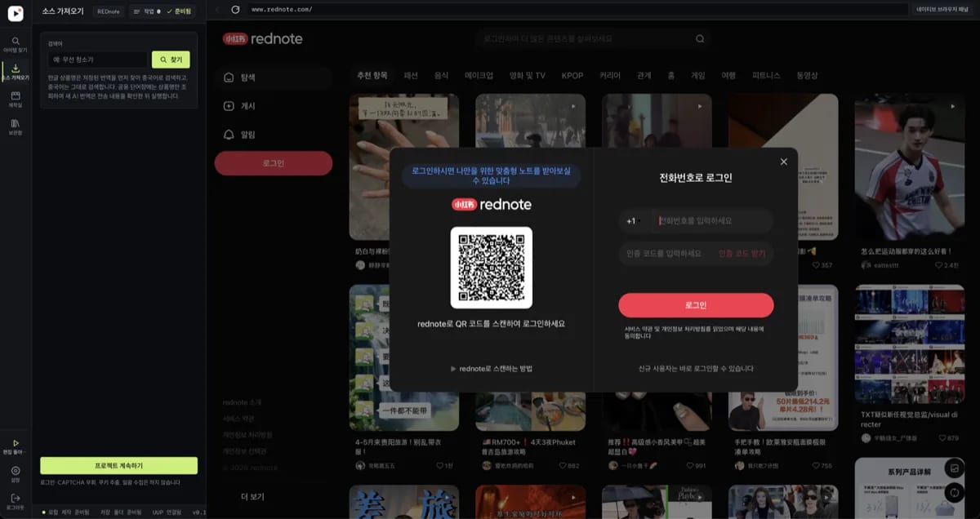Click the floating image icon above refresh
Viewport: 980px width, 519px height.
pyautogui.click(x=953, y=468)
